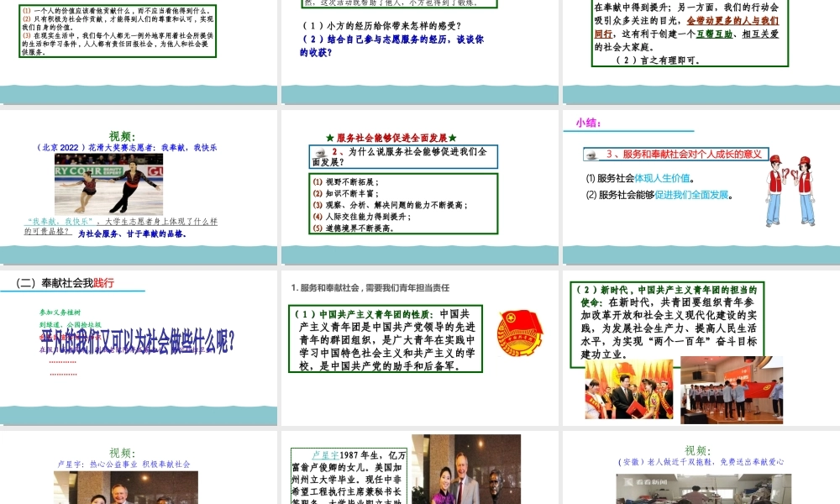Image resolution: width=840 pixels, height=504 pixels.
Task: Click '为社会服务、甘于奉献的品格。' answer text
Action: point(132,234)
